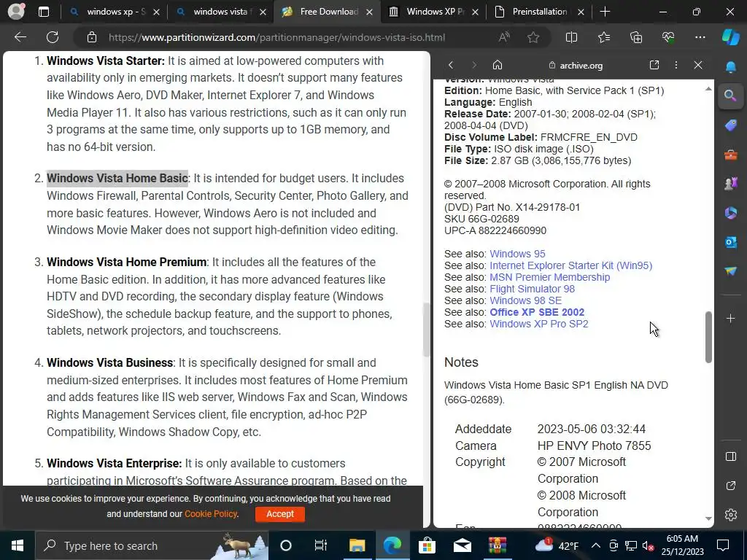Go back in the archive.org side pane
Viewport: 747px width, 560px height.
pyautogui.click(x=451, y=65)
